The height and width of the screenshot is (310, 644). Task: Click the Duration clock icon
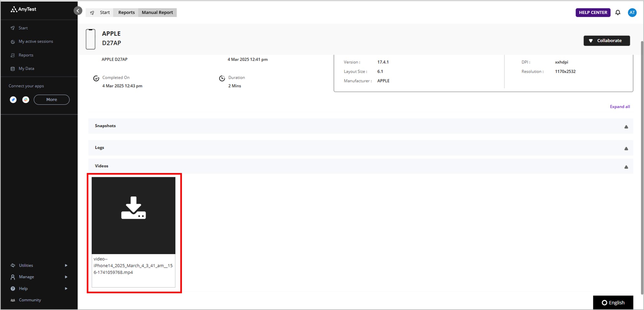click(x=222, y=78)
